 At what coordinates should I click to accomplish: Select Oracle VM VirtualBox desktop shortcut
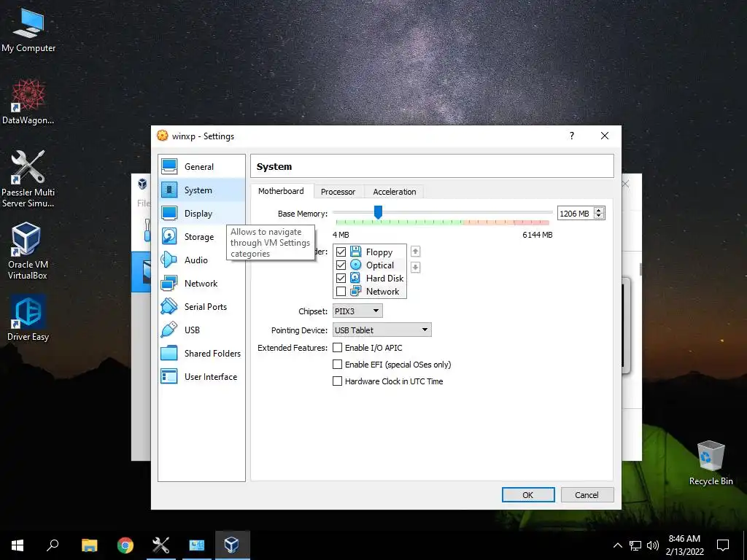click(x=28, y=252)
